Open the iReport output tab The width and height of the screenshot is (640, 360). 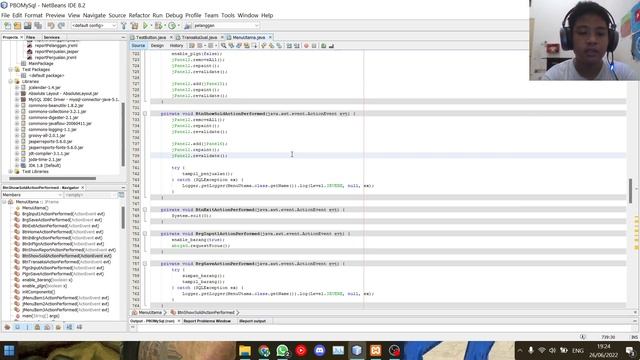pos(252,321)
